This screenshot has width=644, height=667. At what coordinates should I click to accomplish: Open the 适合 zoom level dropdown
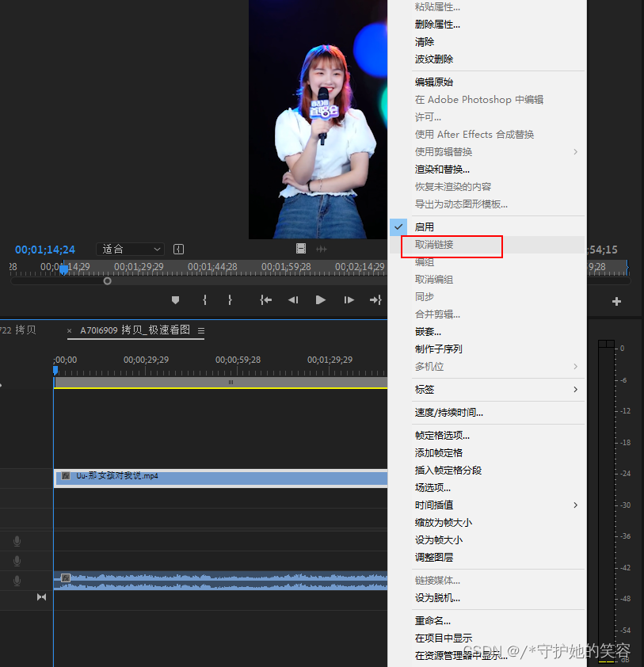tap(130, 249)
